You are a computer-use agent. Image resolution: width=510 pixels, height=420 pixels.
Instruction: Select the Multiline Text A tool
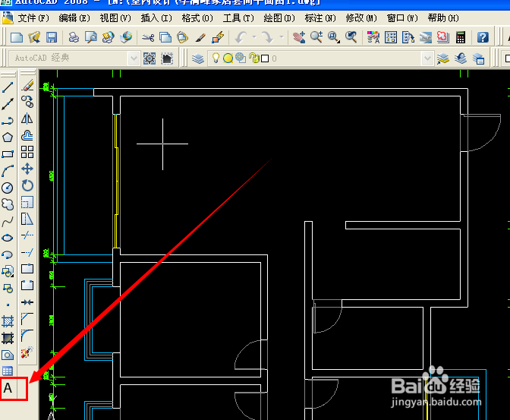(8, 388)
